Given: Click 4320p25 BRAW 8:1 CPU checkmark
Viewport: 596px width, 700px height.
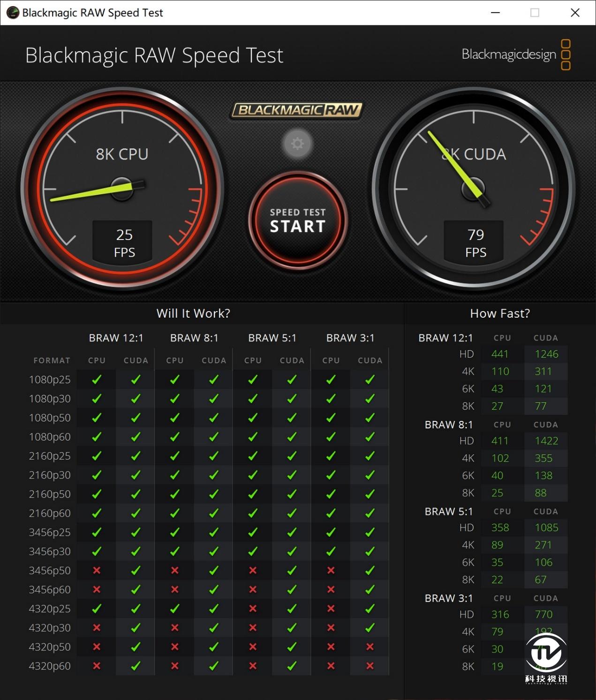Looking at the screenshot, I should pyautogui.click(x=175, y=609).
